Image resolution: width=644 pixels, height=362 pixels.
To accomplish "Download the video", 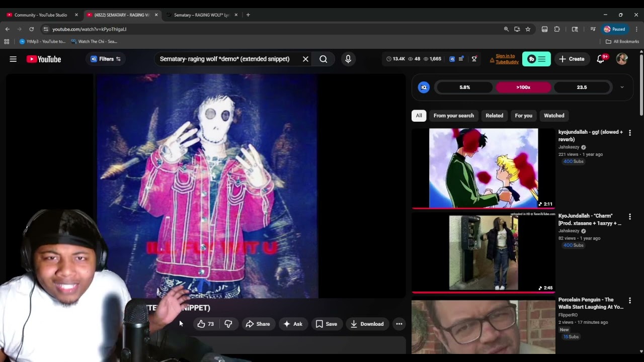I will 367,324.
